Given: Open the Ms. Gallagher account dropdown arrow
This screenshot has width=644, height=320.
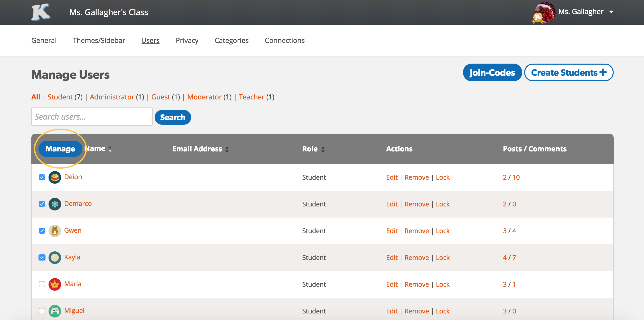Looking at the screenshot, I should [611, 12].
